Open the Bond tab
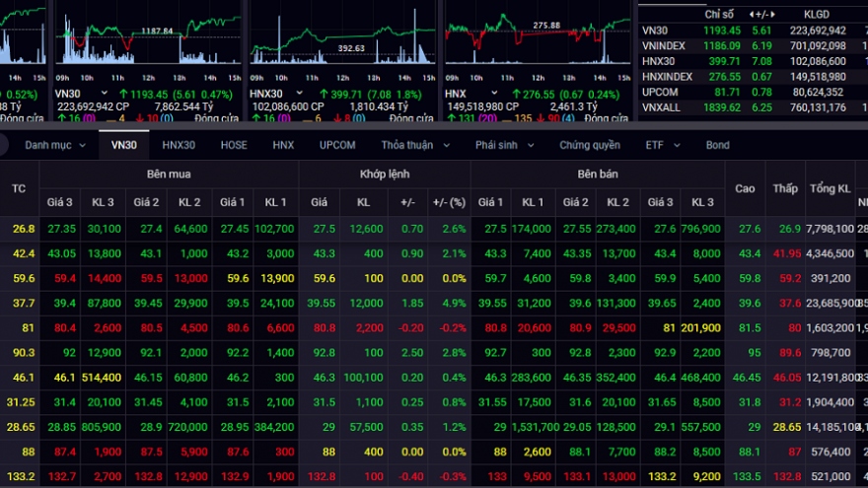 tap(717, 145)
